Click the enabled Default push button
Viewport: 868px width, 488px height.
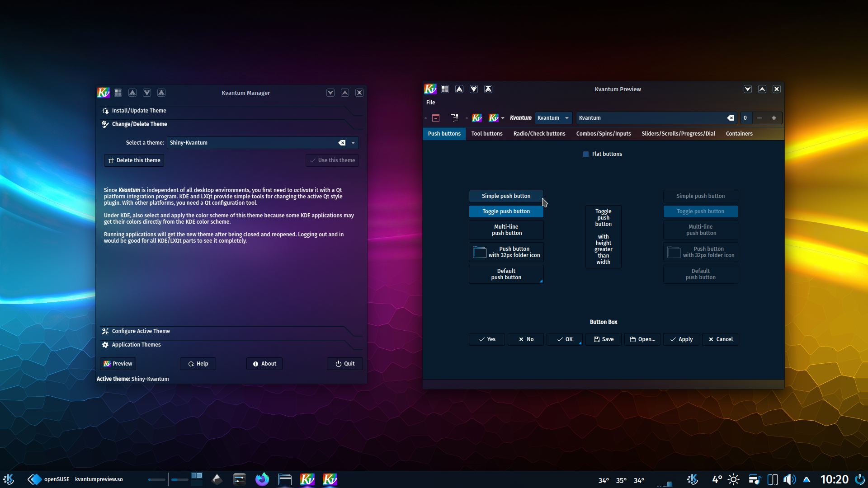(x=506, y=274)
